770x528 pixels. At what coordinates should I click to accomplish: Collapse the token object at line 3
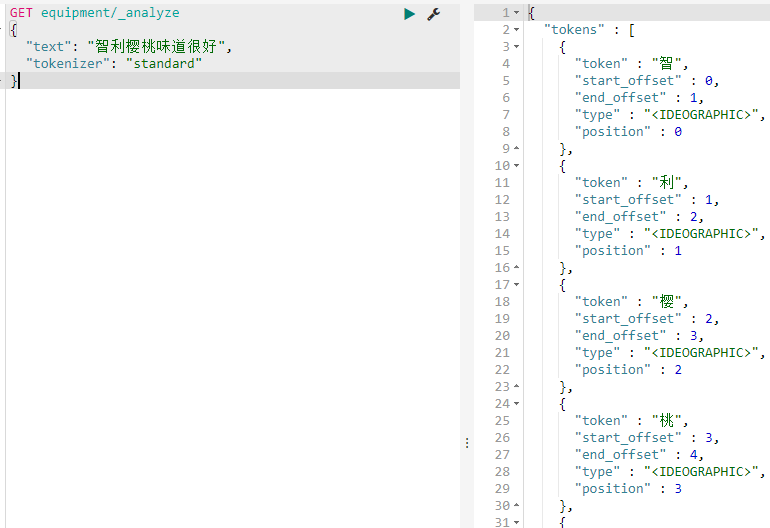(516, 47)
